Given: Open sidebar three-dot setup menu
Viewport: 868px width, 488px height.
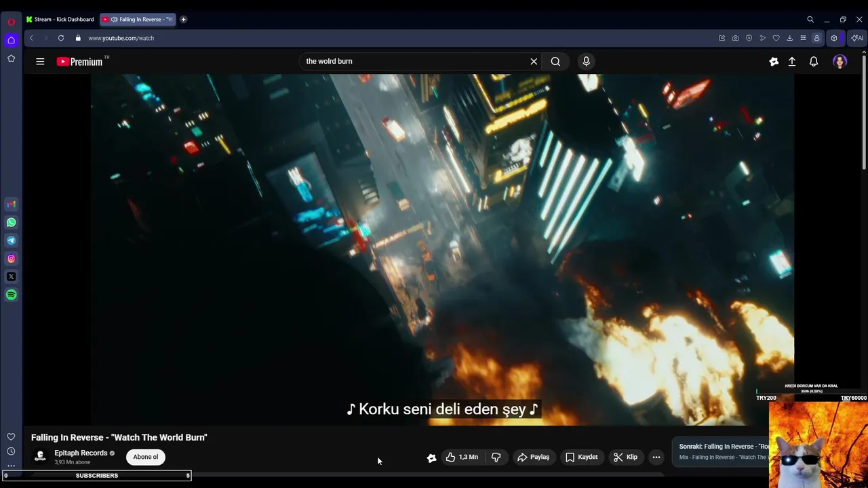Looking at the screenshot, I should point(11,466).
